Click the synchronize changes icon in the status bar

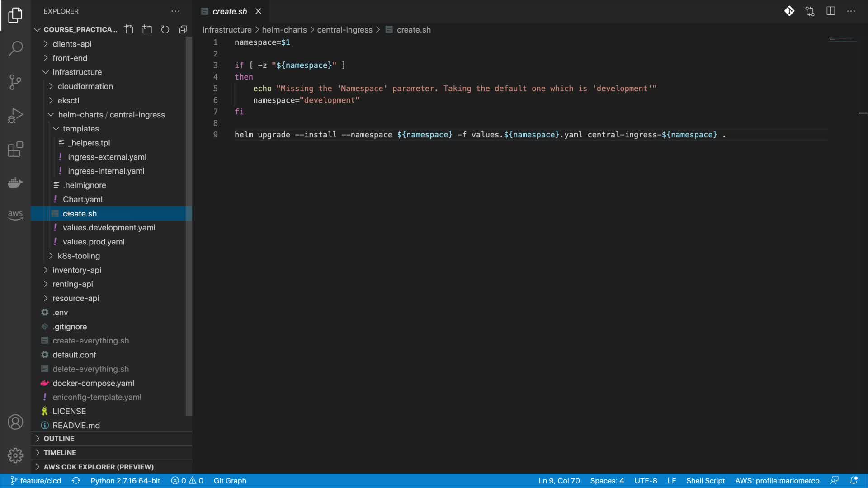(76, 481)
